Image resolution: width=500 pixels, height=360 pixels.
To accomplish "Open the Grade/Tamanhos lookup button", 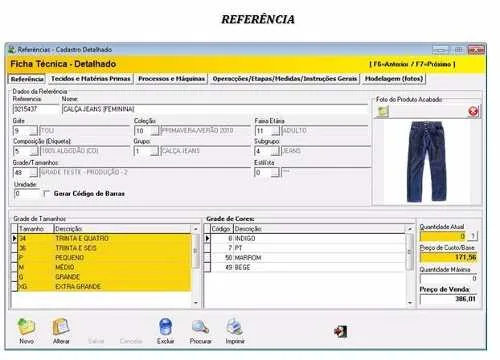I will pyautogui.click(x=34, y=172).
